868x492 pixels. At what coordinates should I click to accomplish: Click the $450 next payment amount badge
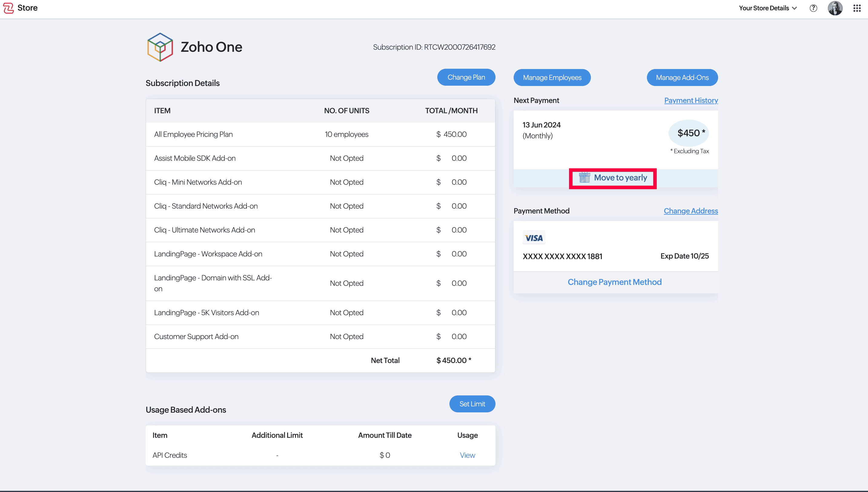(688, 133)
